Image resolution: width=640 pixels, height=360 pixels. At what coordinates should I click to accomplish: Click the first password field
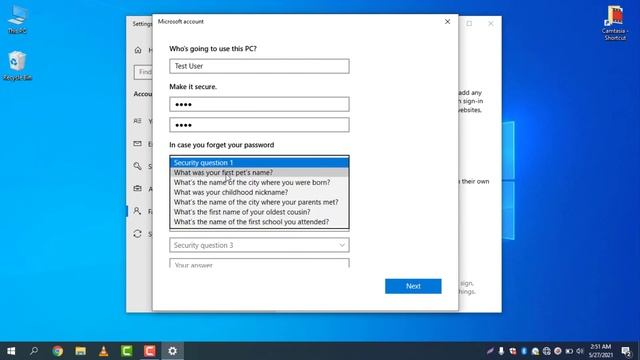click(x=259, y=104)
